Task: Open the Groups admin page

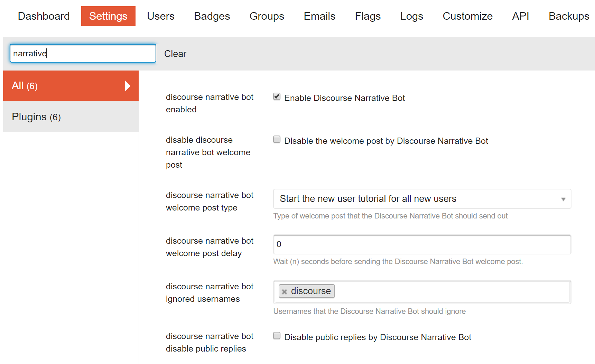Action: (x=267, y=16)
